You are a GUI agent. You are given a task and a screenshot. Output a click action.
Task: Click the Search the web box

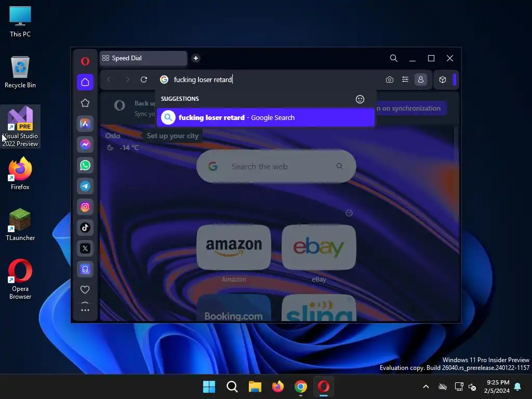point(276,166)
